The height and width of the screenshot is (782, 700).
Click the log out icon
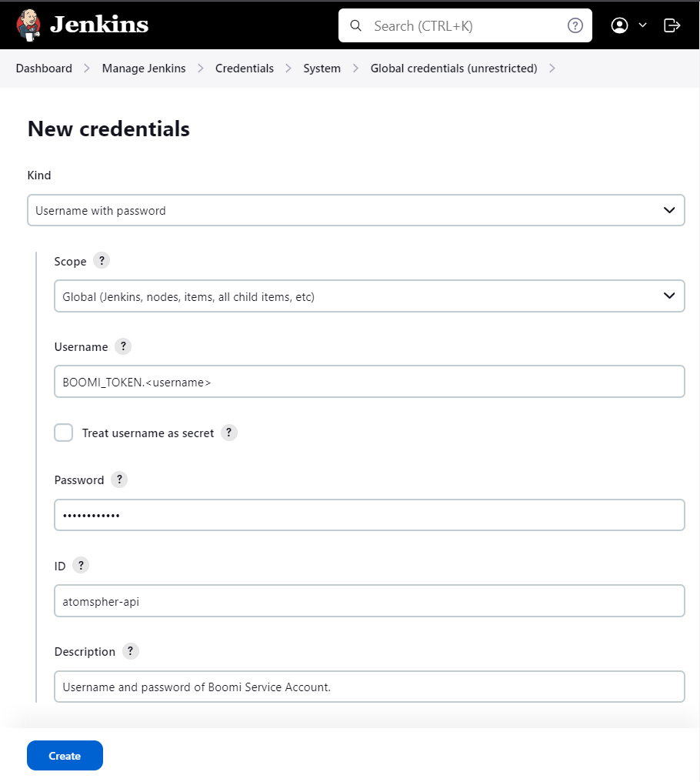pos(672,25)
